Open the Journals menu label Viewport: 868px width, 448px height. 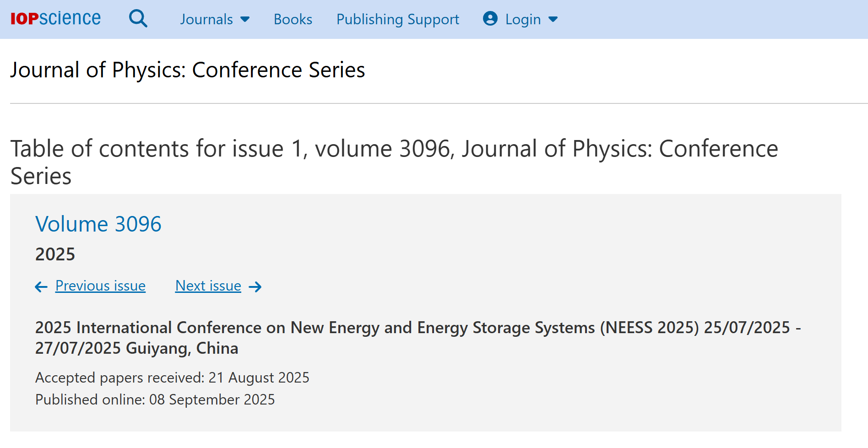(206, 19)
